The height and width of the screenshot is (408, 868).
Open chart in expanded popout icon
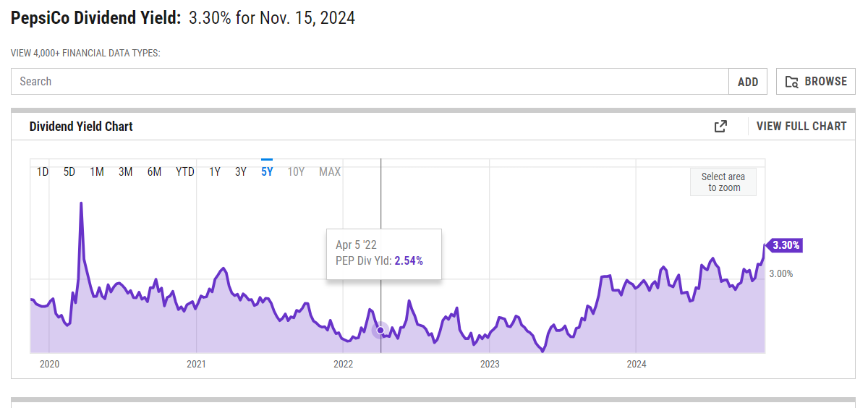pyautogui.click(x=720, y=127)
